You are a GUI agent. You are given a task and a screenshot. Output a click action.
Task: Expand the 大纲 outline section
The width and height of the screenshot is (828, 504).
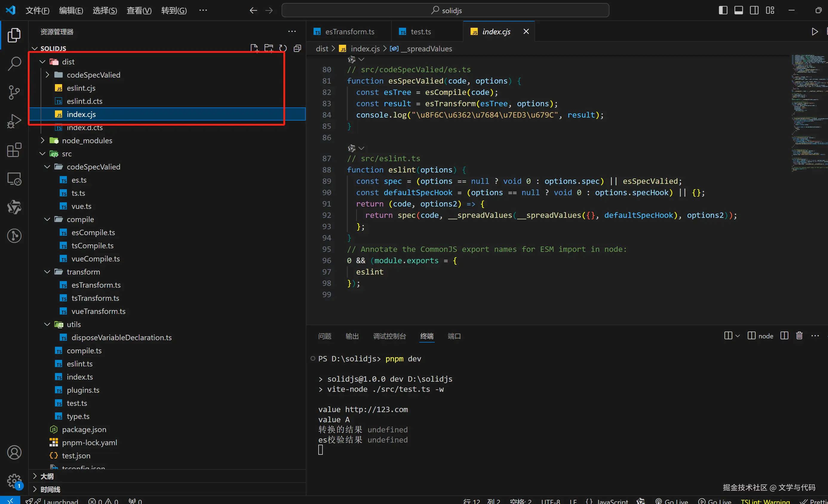point(47,476)
